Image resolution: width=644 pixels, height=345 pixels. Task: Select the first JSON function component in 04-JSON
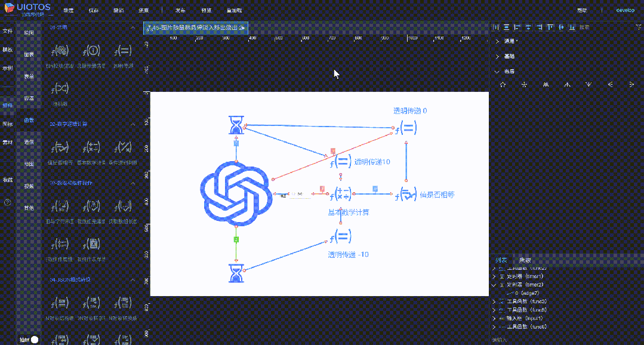pyautogui.click(x=60, y=304)
